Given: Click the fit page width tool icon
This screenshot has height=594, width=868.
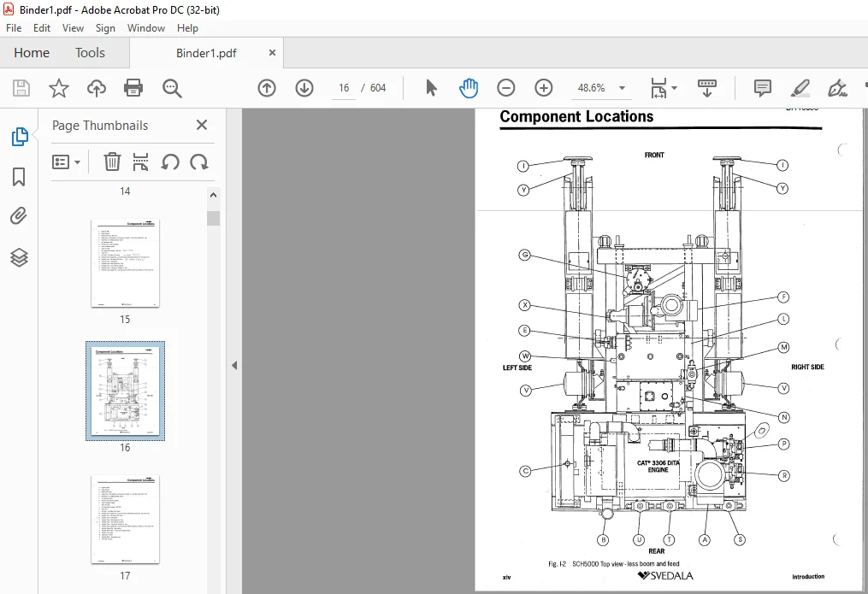Looking at the screenshot, I should coord(658,88).
